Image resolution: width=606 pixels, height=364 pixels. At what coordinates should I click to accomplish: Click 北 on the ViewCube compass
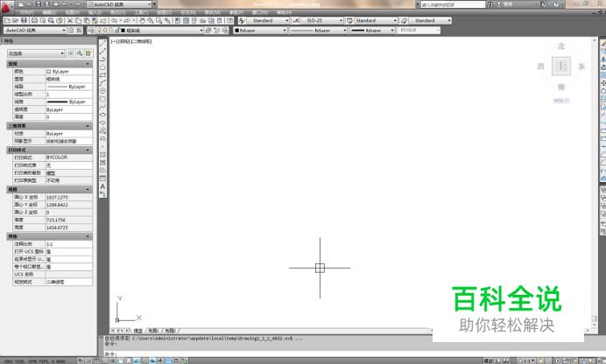pyautogui.click(x=561, y=46)
